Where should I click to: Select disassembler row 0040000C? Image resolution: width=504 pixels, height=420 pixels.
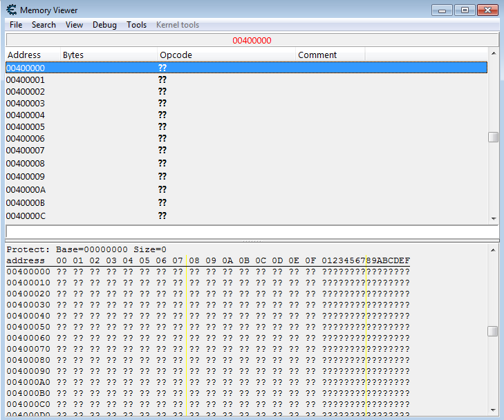pyautogui.click(x=247, y=216)
